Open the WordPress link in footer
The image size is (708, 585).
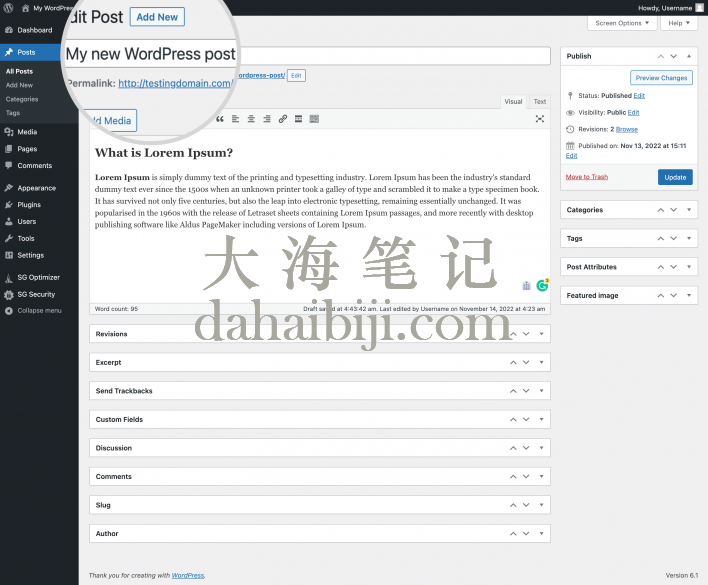pos(188,576)
